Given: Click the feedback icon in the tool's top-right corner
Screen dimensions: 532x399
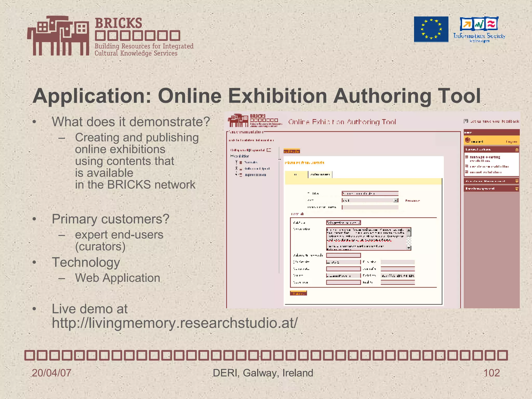Looking at the screenshot, I should 466,121.
